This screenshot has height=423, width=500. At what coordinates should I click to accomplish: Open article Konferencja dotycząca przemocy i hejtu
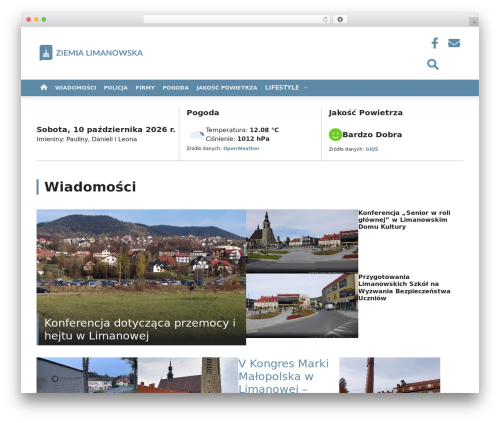tap(140, 329)
